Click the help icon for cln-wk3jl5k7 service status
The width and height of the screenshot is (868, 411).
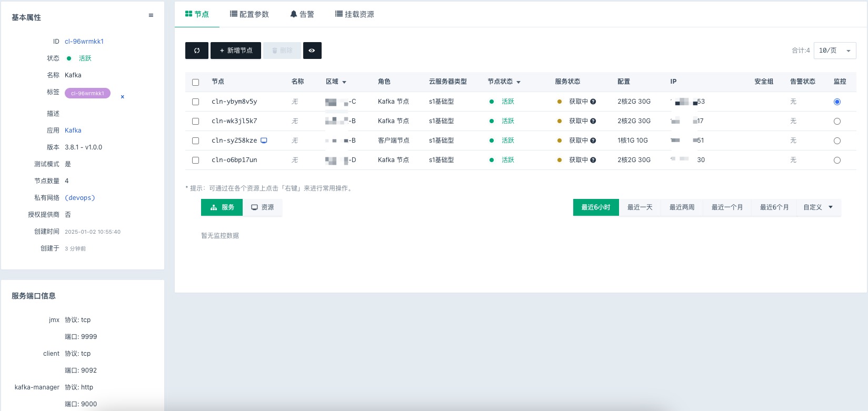[593, 121]
